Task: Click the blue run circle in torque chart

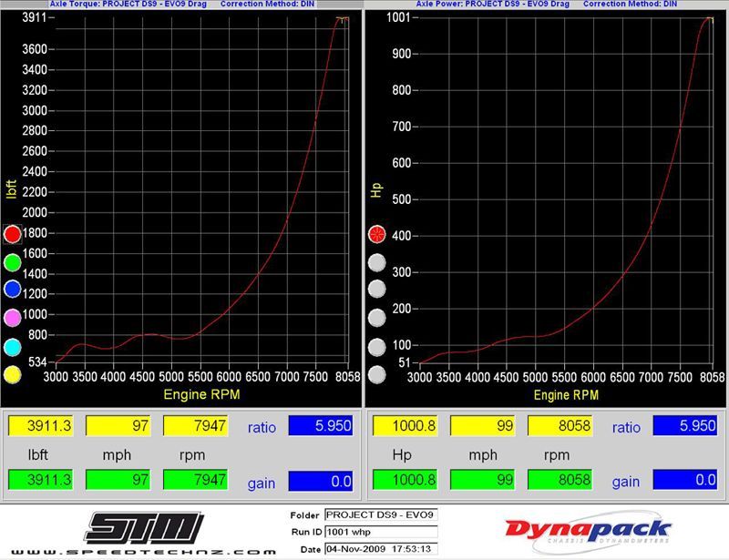Action: pyautogui.click(x=12, y=290)
